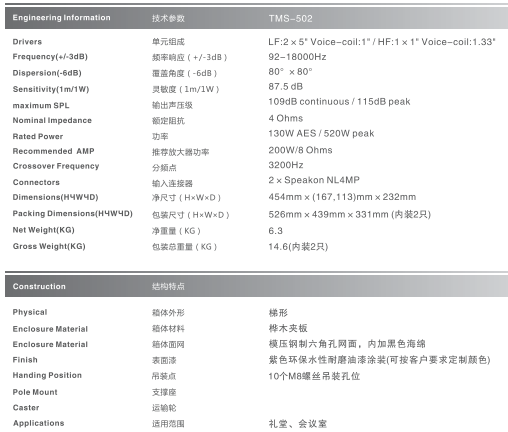Click the Finish row label

tap(25, 360)
